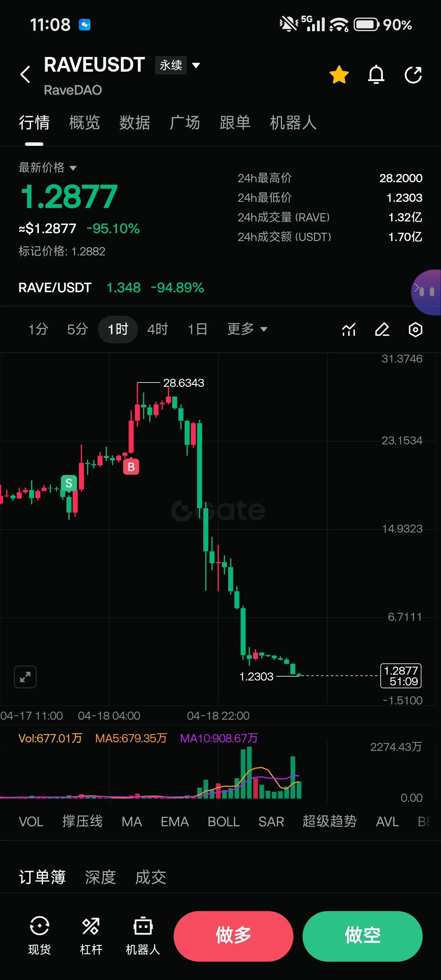
Task: Expand the chart to fullscreen
Action: pyautogui.click(x=25, y=677)
